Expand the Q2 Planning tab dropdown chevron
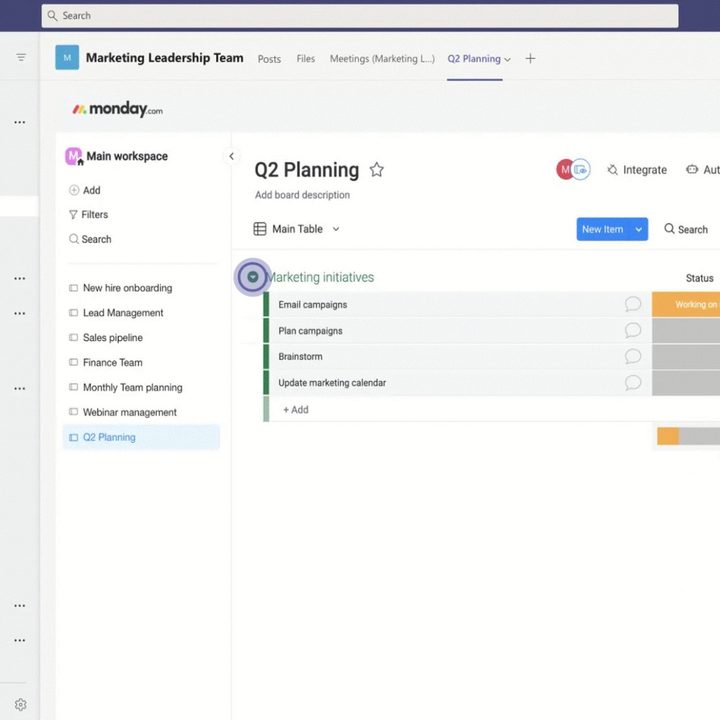Image resolution: width=720 pixels, height=720 pixels. pos(507,60)
